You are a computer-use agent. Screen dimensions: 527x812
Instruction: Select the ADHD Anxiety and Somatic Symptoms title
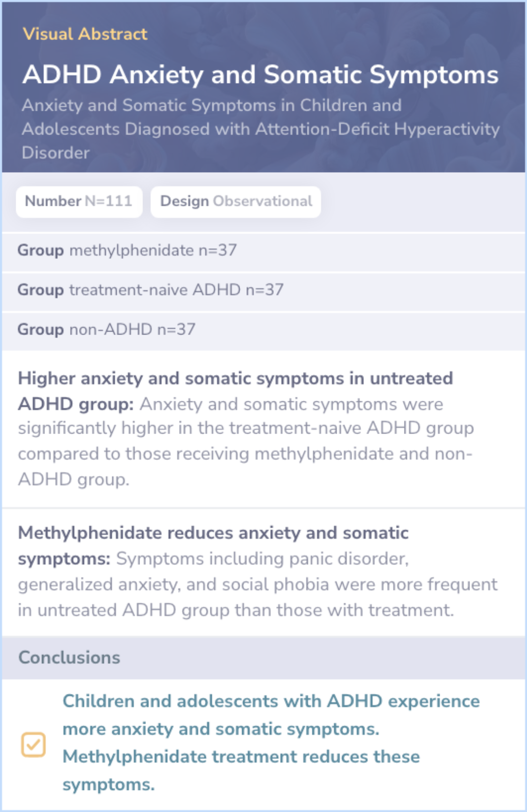pos(260,75)
